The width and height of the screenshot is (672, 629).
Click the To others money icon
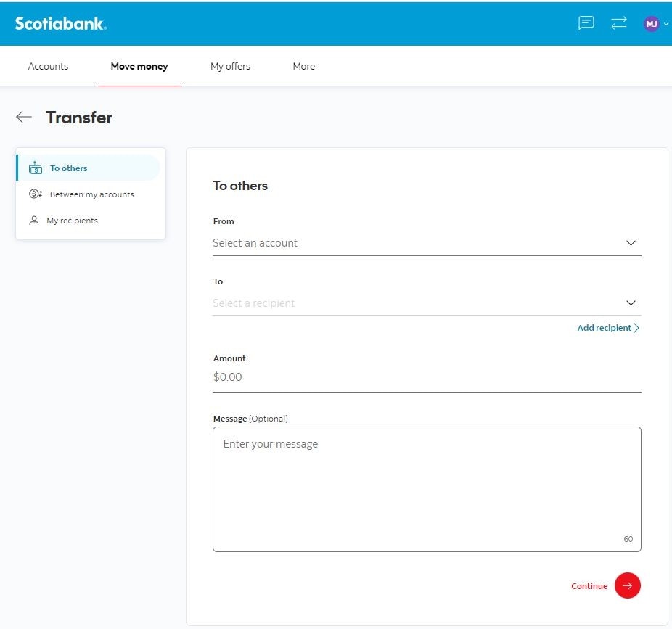tap(35, 168)
